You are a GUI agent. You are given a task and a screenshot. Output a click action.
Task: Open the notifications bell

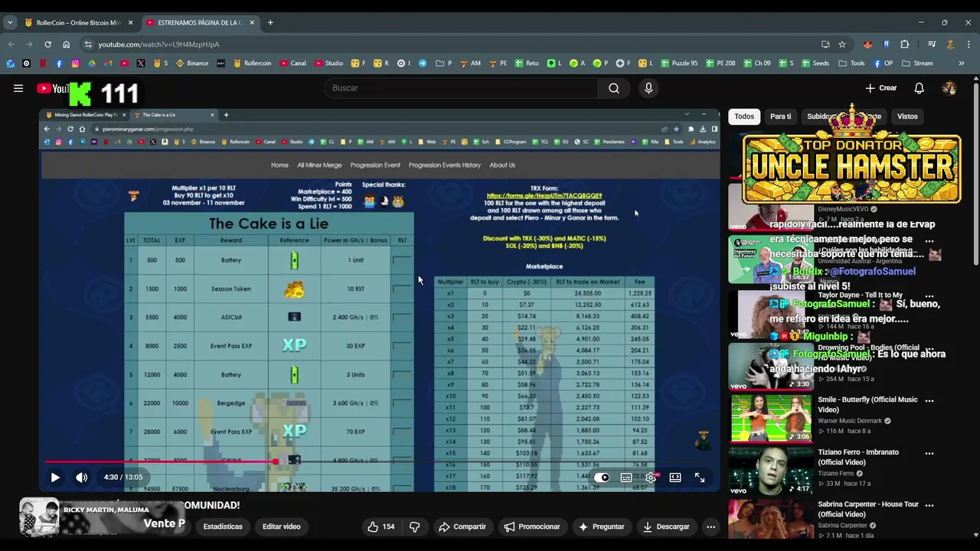pos(919,88)
